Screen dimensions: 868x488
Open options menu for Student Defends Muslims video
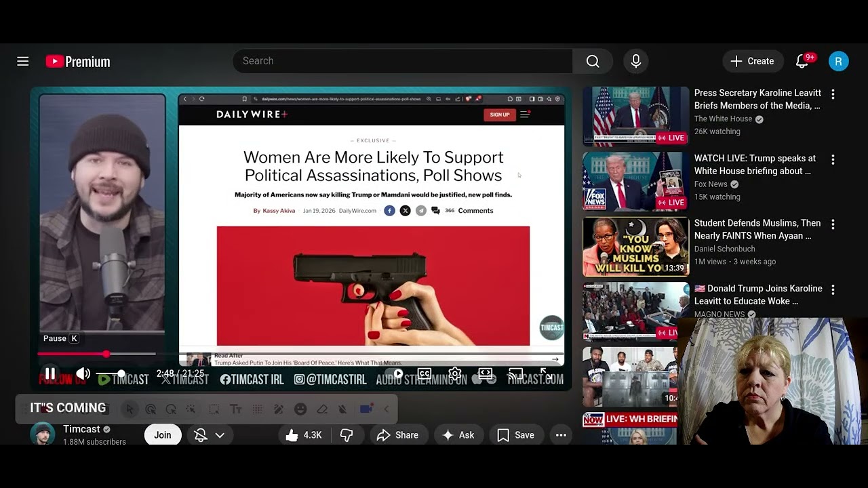(x=833, y=224)
